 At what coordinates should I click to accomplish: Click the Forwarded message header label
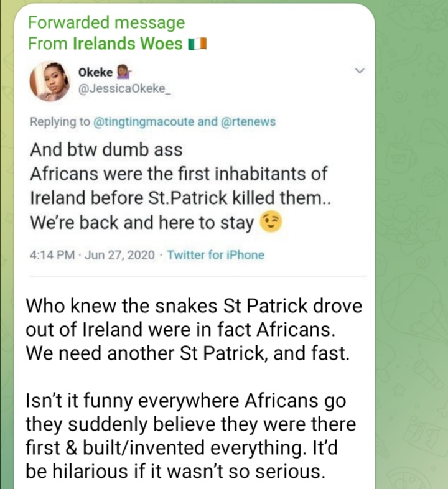[x=106, y=24]
